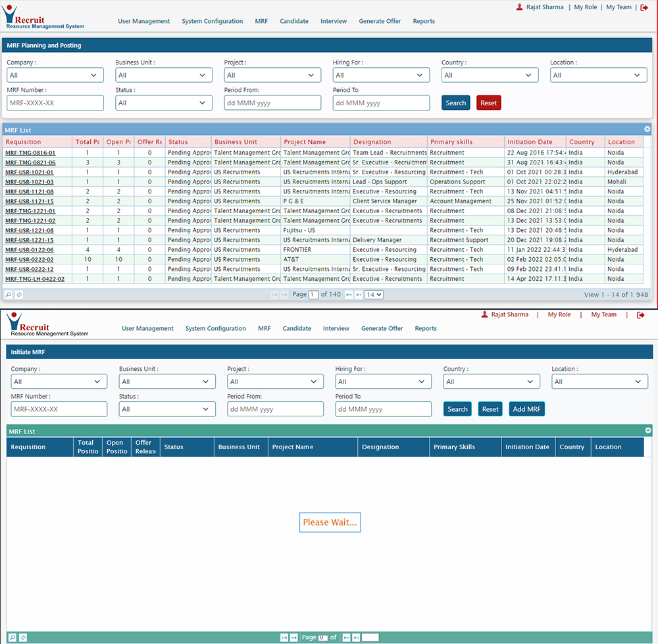Image resolution: width=658 pixels, height=644 pixels.
Task: Open Company dropdown in MRF Planning and Posting
Action: [x=55, y=76]
